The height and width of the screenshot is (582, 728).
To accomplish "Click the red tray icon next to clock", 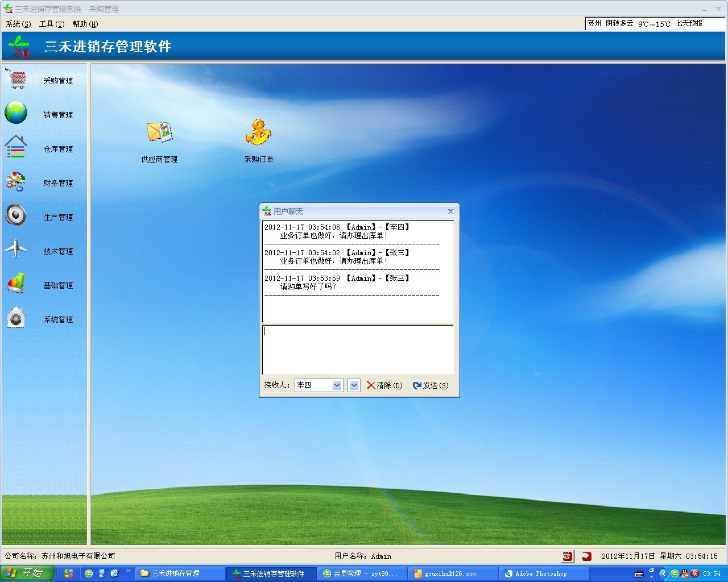I will (x=694, y=573).
